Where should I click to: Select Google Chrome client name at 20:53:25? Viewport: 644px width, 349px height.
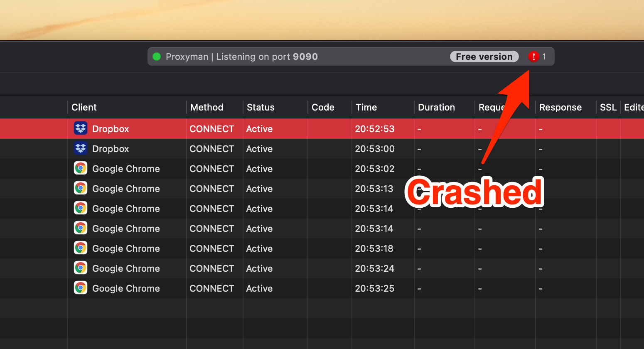[x=126, y=288]
